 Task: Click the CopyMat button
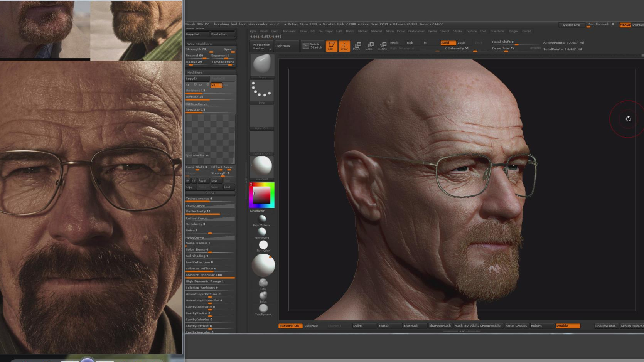pyautogui.click(x=197, y=34)
